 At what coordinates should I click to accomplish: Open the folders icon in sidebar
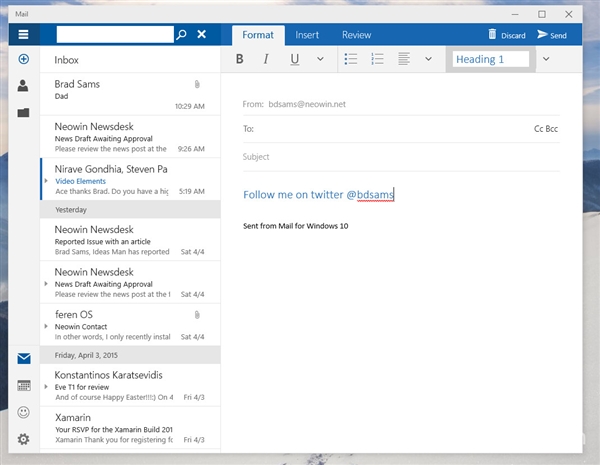click(x=23, y=113)
